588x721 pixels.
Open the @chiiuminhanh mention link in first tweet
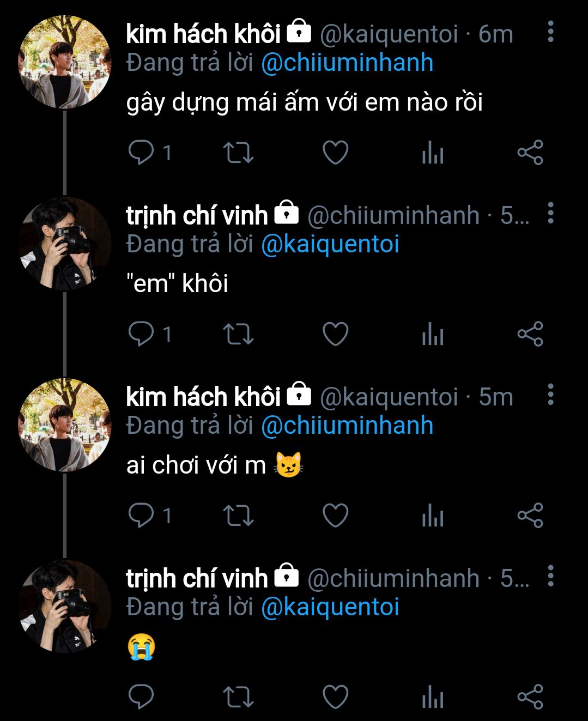(347, 63)
